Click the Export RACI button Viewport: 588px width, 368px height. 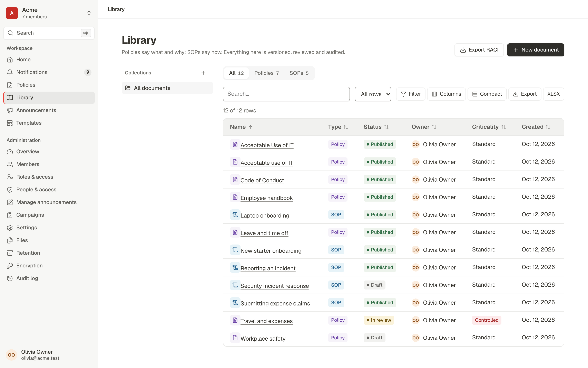pos(479,50)
